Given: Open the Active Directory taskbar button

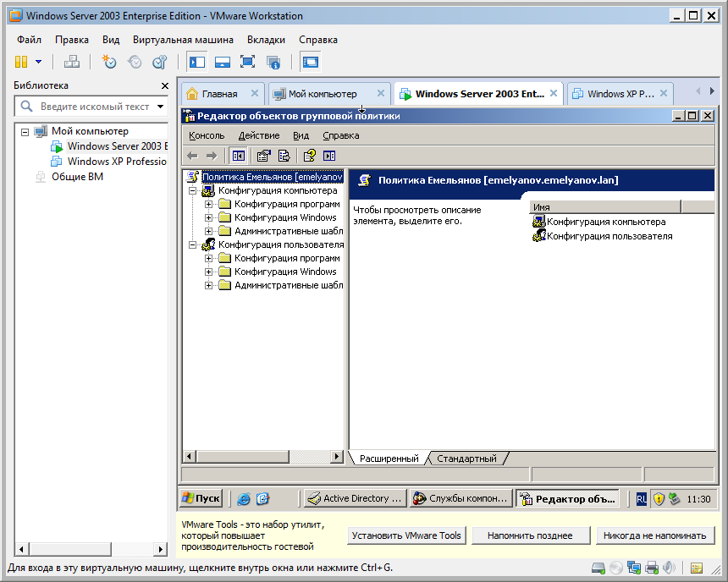Looking at the screenshot, I should click(x=356, y=498).
